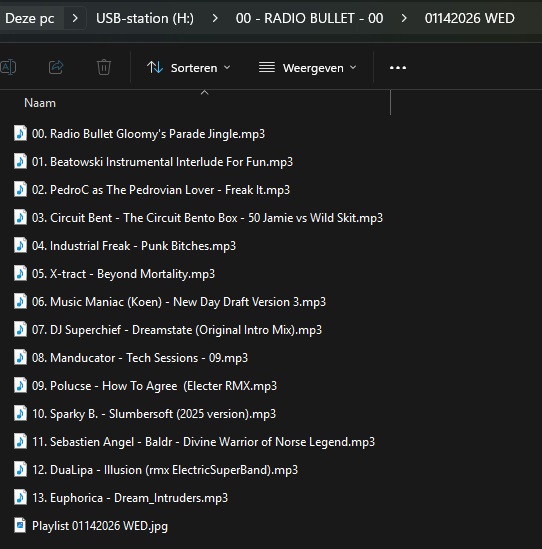Select Playlist 01142026 WED.jpg file name
542x549 pixels.
pos(100,526)
